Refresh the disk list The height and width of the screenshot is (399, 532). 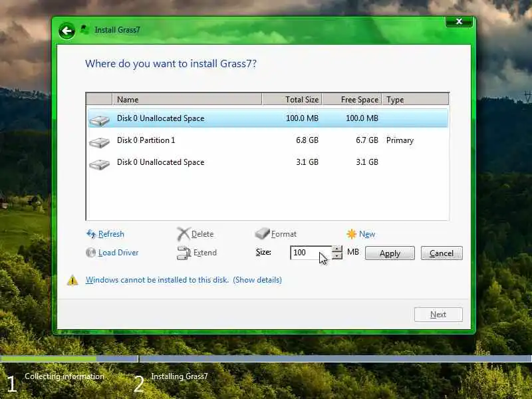click(111, 234)
